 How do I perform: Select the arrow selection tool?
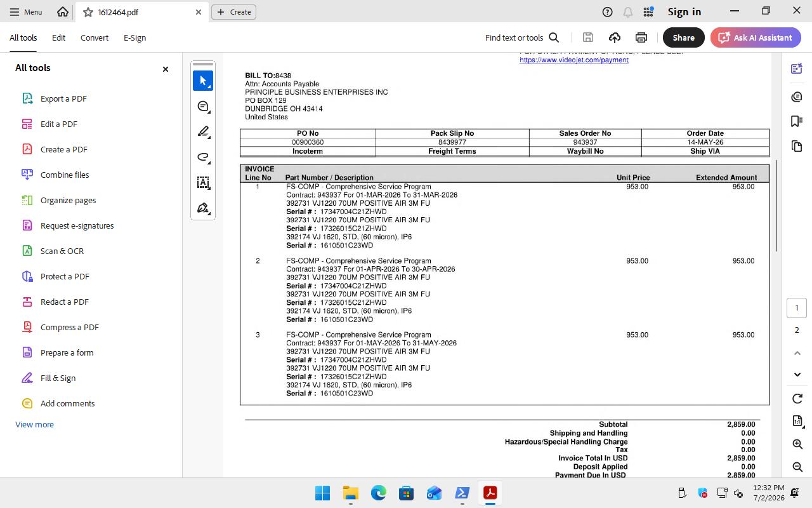[x=203, y=81]
